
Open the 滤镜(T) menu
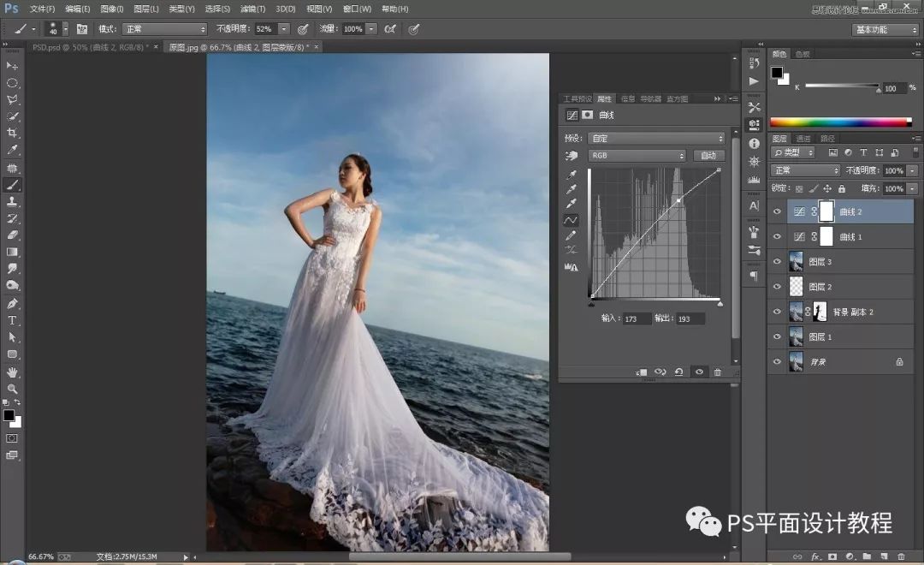point(252,9)
